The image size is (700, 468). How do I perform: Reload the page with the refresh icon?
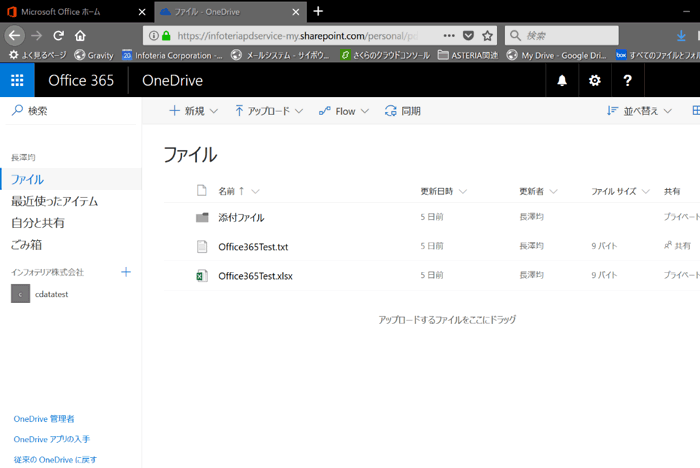58,35
